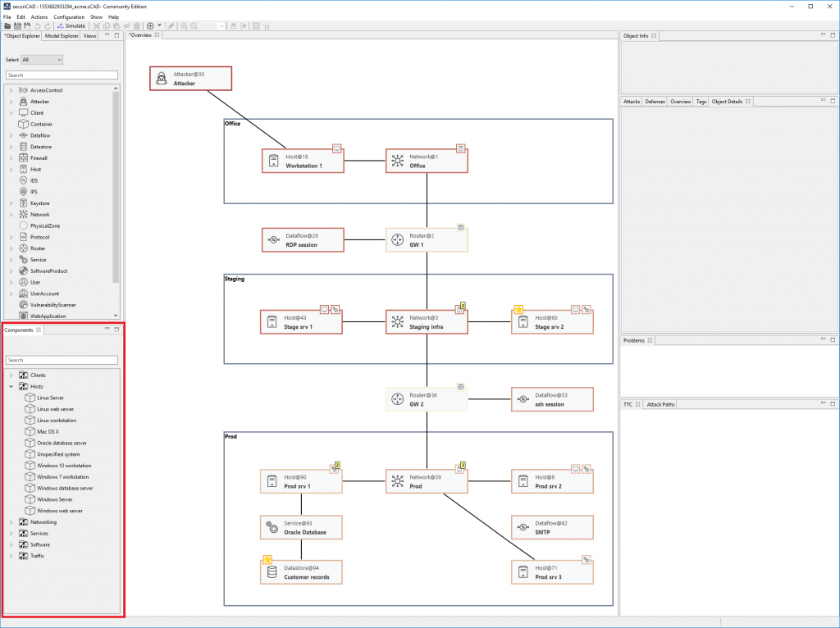This screenshot has width=840, height=628.
Task: Click the grid toggle toolbar icon
Action: pos(256,25)
